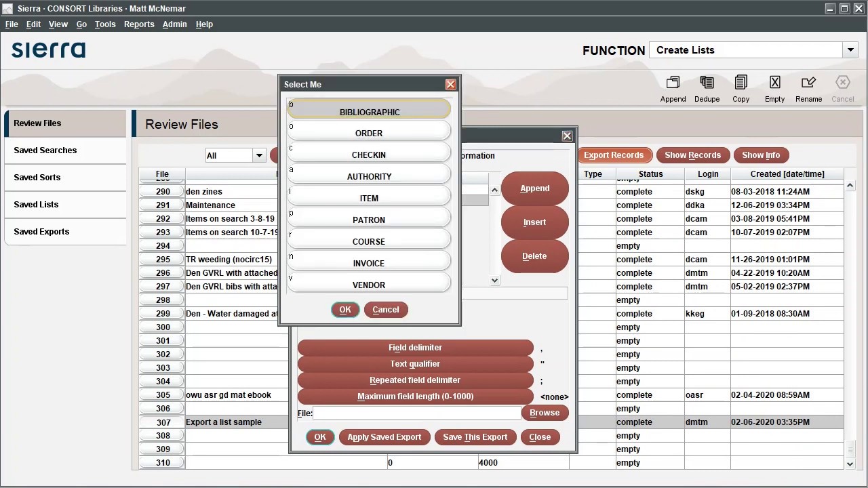This screenshot has height=488, width=868.
Task: Click the Export Records button
Action: click(614, 155)
